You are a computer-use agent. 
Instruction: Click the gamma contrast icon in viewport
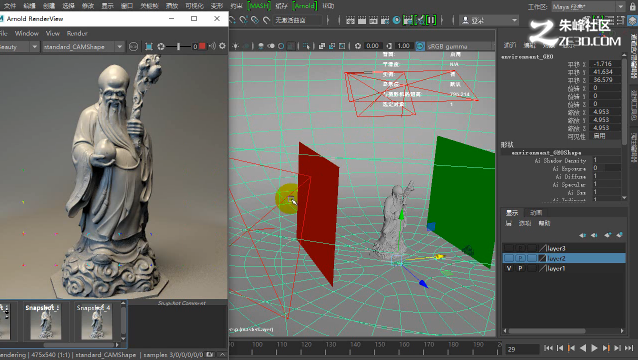[x=389, y=46]
